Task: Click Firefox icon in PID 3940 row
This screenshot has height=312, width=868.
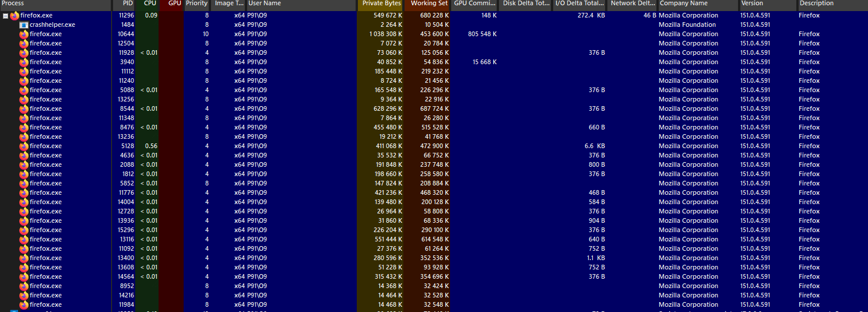Action: click(24, 62)
